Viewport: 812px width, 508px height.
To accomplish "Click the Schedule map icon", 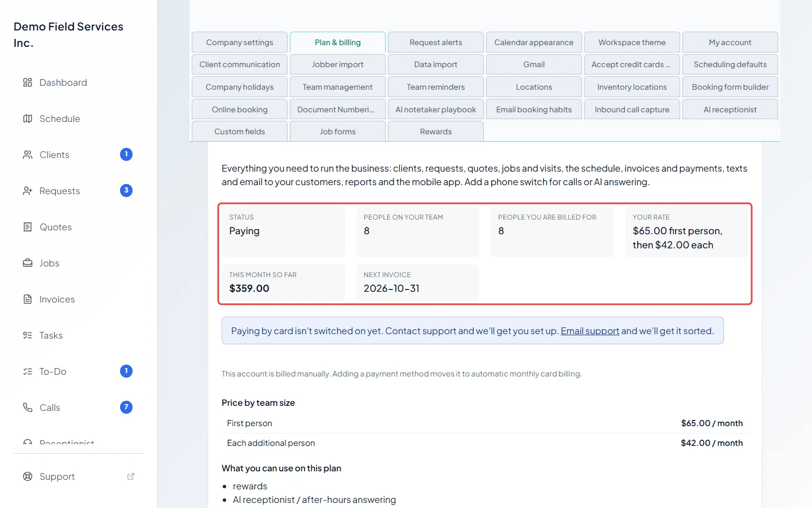I will coord(28,119).
